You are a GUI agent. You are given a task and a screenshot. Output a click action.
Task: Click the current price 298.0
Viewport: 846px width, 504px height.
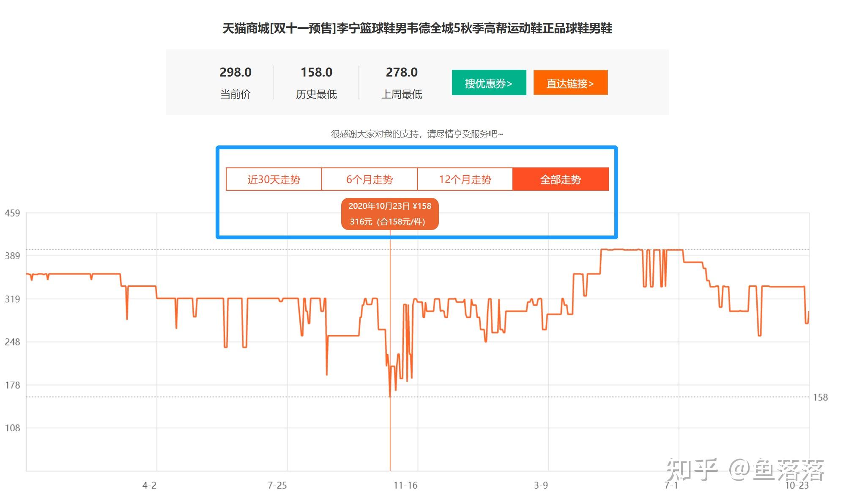(x=235, y=72)
